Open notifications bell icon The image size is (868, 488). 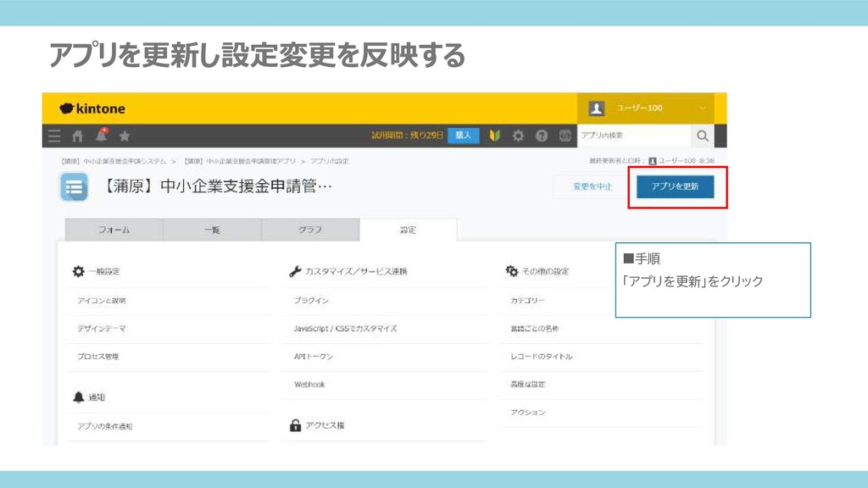102,135
